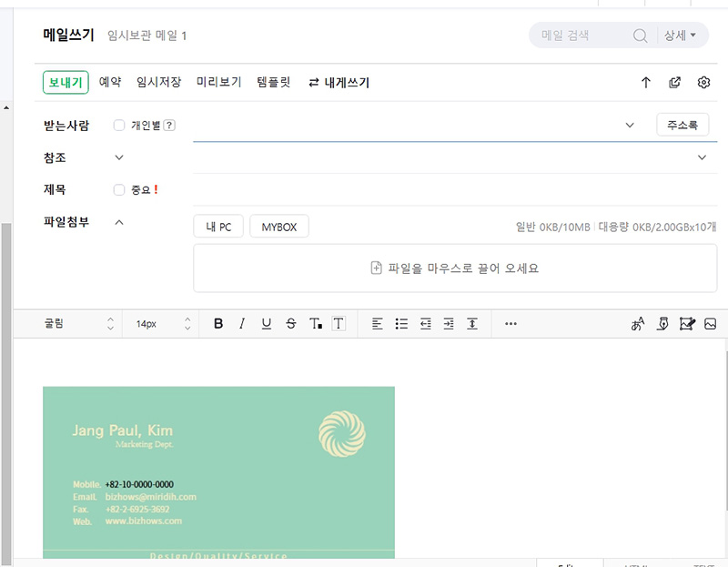Switch to the MYBOX attachment tab

click(x=278, y=226)
